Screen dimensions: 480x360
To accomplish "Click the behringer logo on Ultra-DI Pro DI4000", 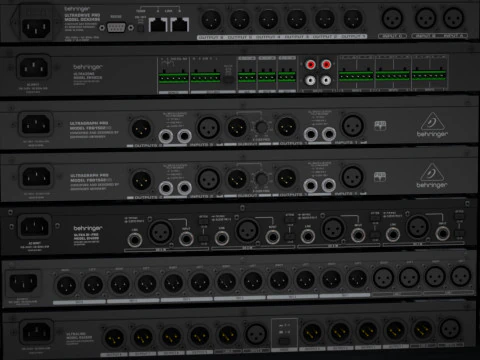I will (88, 228).
